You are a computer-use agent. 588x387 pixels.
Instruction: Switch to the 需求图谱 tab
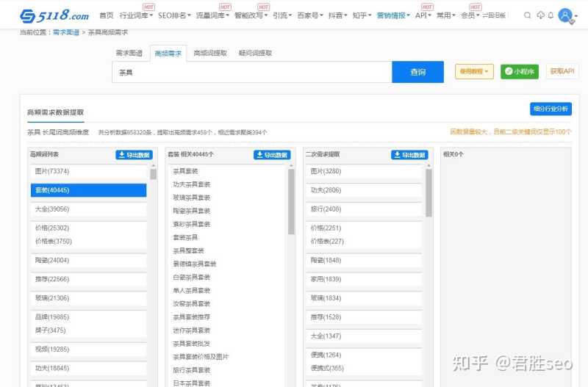click(129, 53)
